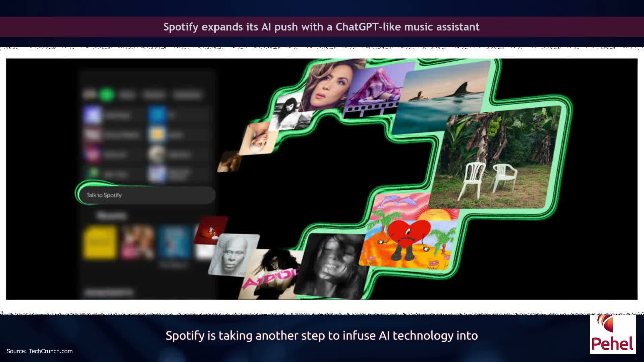This screenshot has width=644, height=362.
Task: Click the Pehel logo
Action: coord(612,334)
